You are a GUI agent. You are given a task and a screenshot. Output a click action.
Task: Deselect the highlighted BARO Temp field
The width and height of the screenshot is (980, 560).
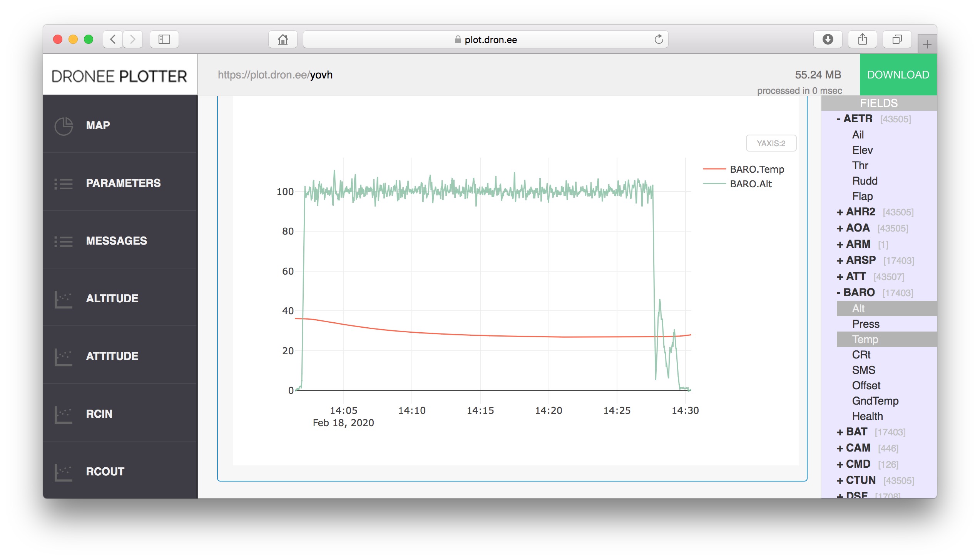[x=865, y=339]
